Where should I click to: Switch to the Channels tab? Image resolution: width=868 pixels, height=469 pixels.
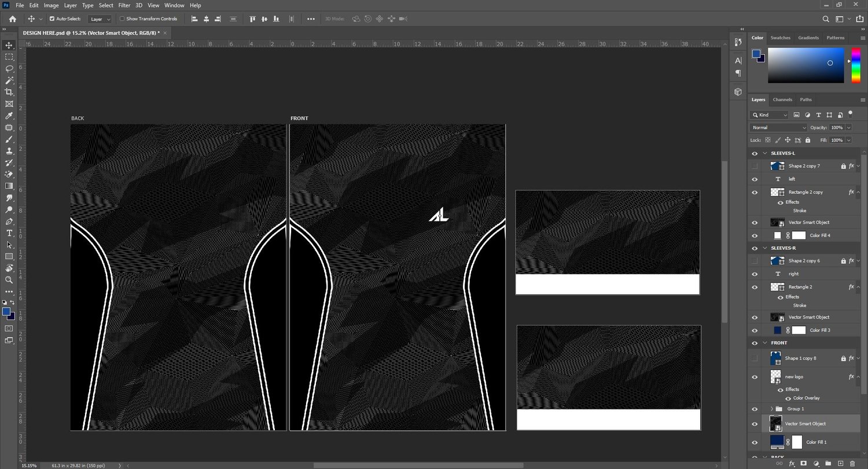782,99
